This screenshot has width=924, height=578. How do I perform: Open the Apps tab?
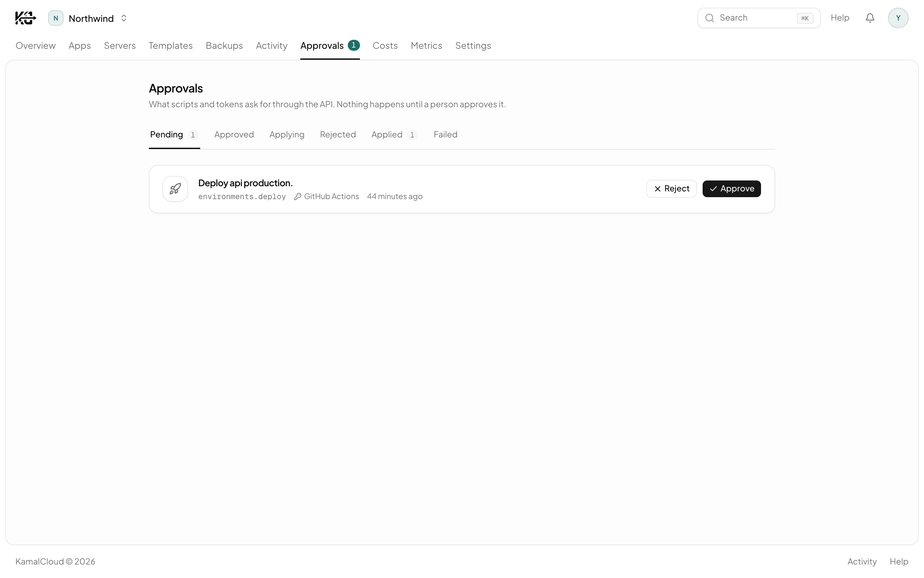80,46
